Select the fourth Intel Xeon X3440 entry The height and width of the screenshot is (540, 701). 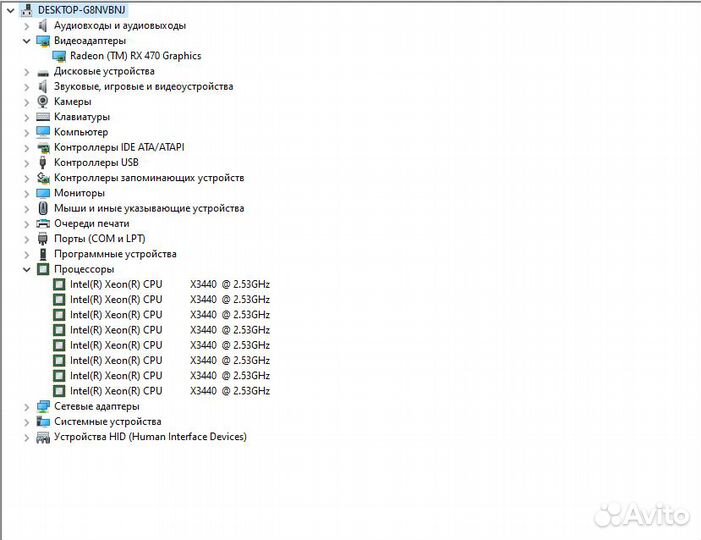click(170, 330)
